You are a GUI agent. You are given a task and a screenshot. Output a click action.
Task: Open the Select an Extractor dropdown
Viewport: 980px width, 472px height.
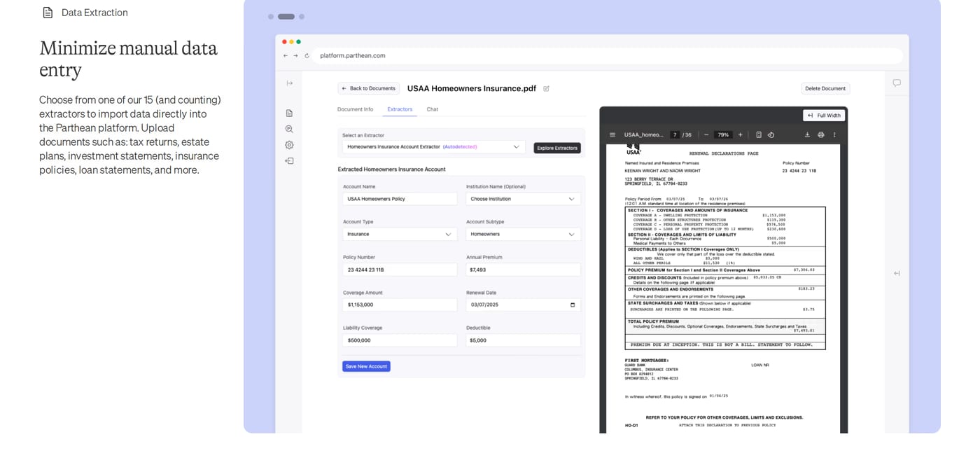[x=434, y=147]
